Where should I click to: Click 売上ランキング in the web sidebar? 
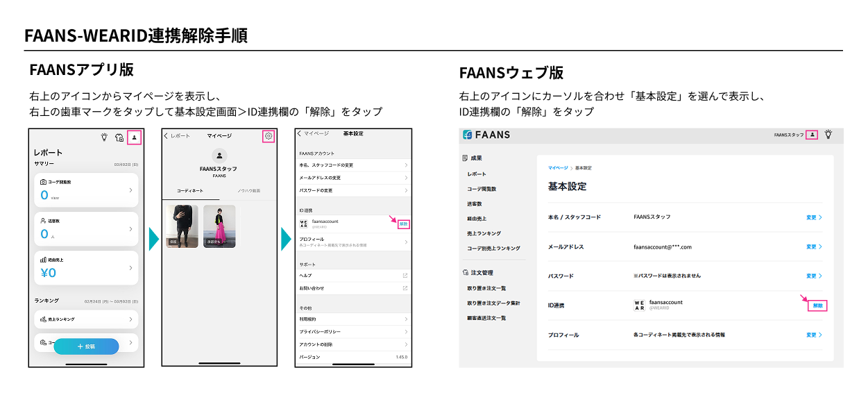tap(484, 233)
